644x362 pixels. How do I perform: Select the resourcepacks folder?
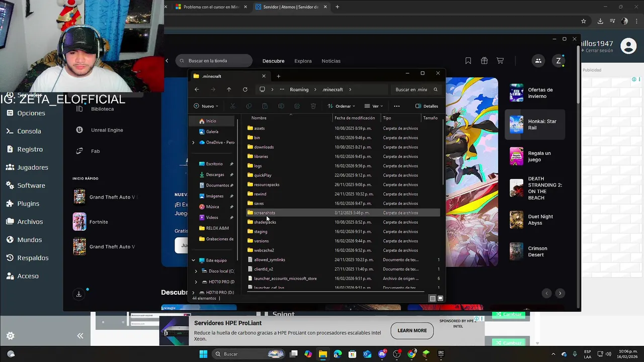click(344, 185)
